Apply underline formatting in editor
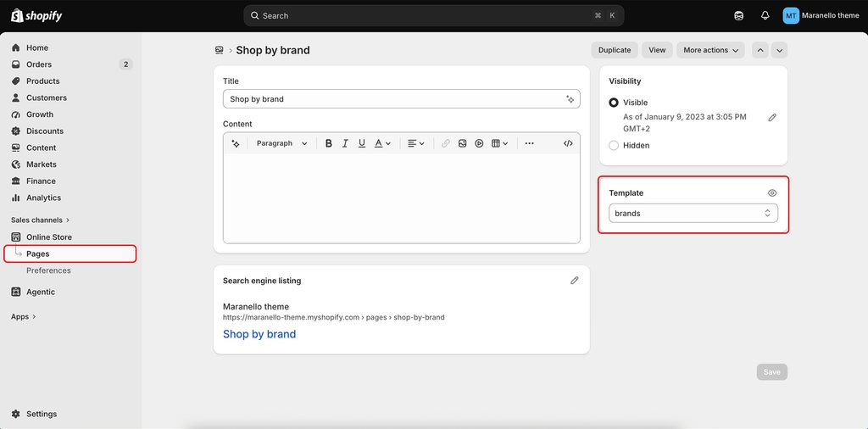This screenshot has height=429, width=868. coord(361,143)
